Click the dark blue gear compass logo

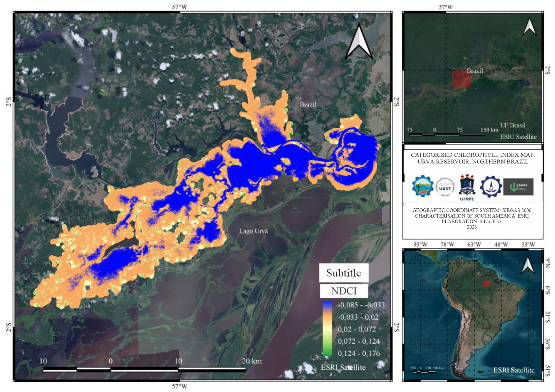coord(491,186)
